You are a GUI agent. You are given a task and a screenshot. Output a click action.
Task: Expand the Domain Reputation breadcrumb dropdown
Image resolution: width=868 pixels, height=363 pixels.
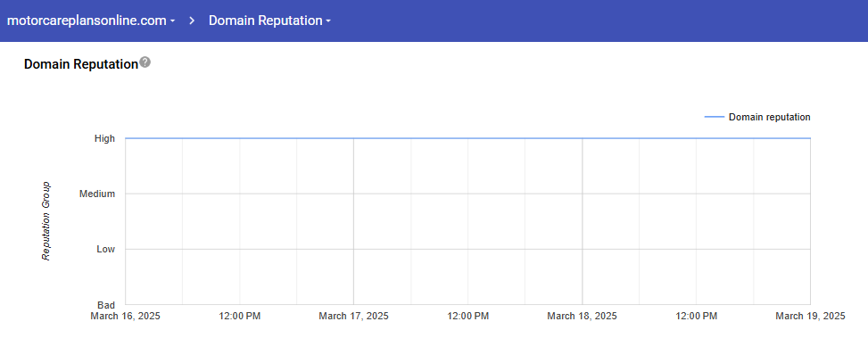coord(269,21)
